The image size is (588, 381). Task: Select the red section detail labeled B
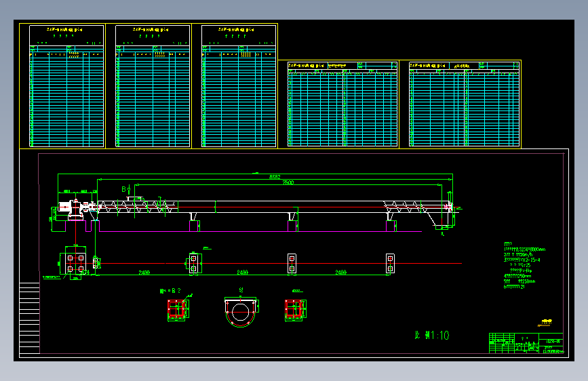pos(178,310)
